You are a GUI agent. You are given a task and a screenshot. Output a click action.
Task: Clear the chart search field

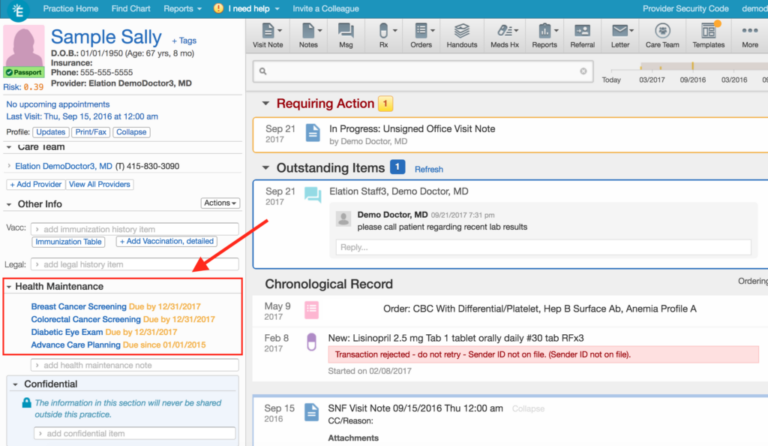click(583, 71)
